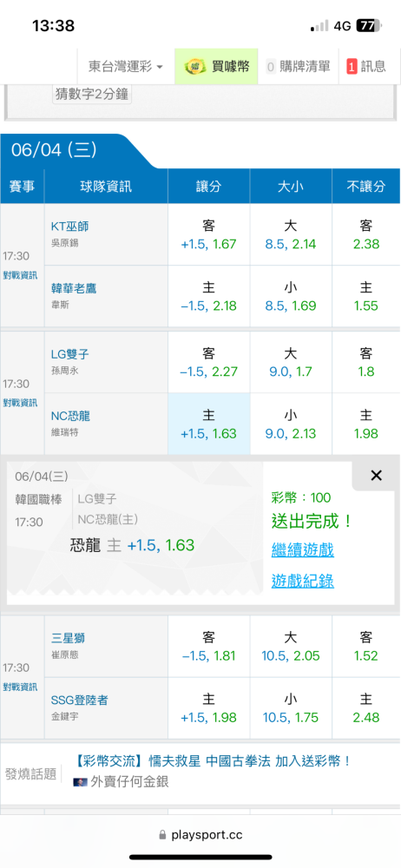The width and height of the screenshot is (401, 868).
Task: Close the bet confirmation slip
Action: click(376, 475)
